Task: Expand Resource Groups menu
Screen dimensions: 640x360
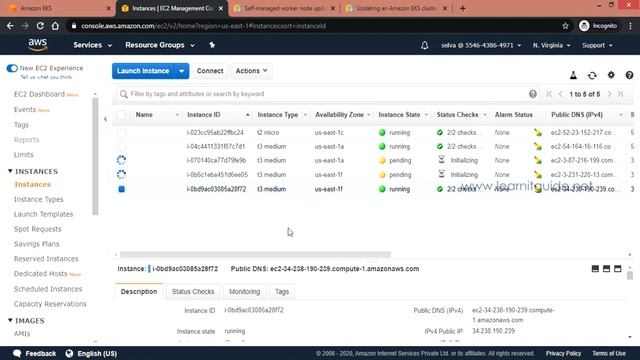Action: [160, 45]
